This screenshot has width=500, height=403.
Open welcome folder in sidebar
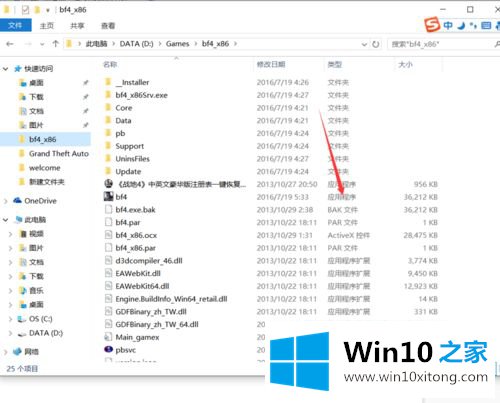tap(45, 168)
